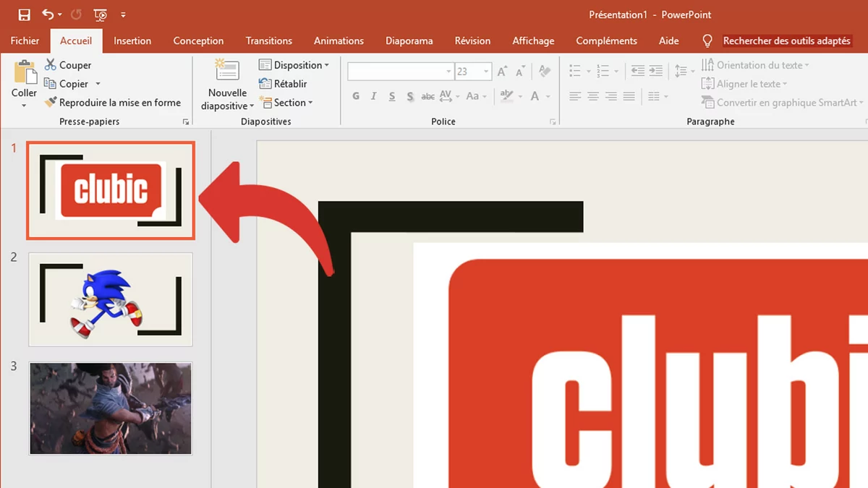Toggle bold (G) formatting
The height and width of the screenshot is (488, 868).
pyautogui.click(x=356, y=96)
